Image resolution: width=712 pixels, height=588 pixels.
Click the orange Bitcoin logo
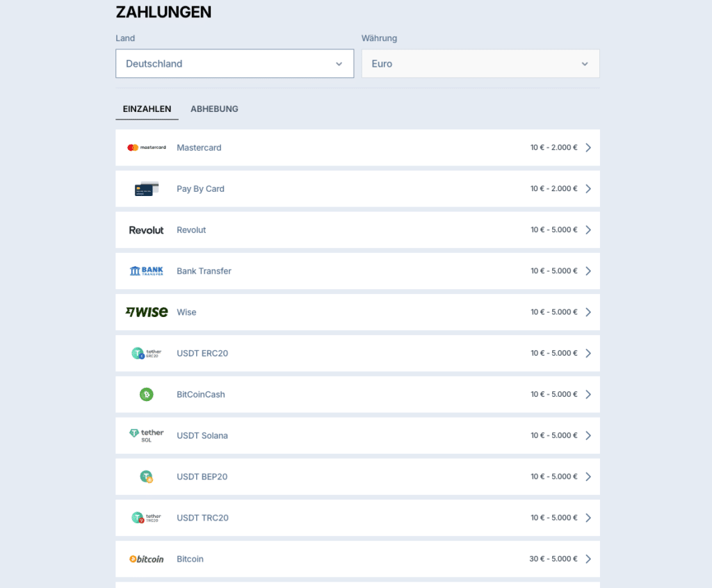(x=147, y=559)
